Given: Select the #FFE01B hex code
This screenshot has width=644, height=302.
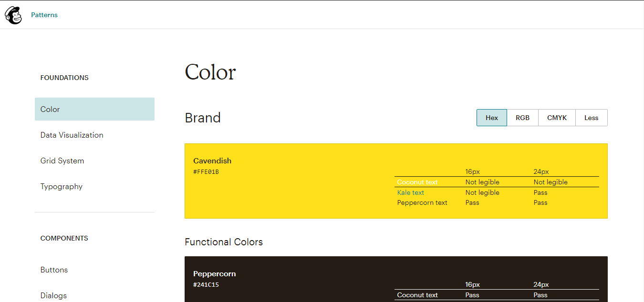Looking at the screenshot, I should [x=206, y=171].
